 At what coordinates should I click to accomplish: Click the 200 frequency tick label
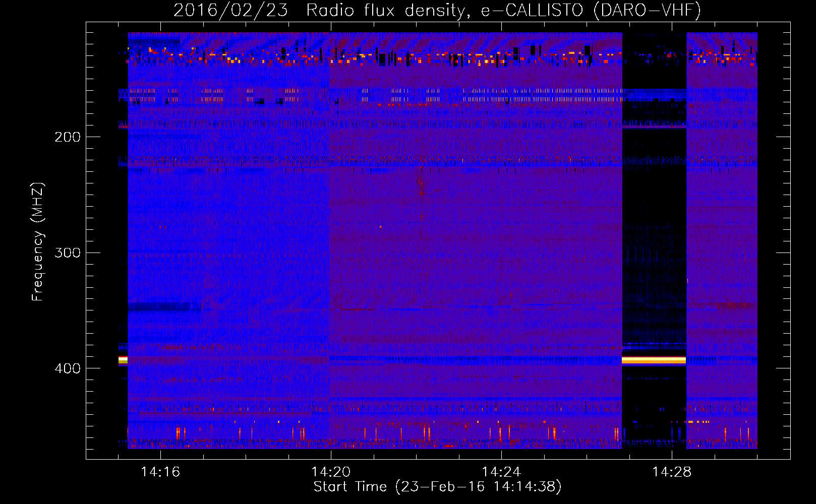pos(68,137)
